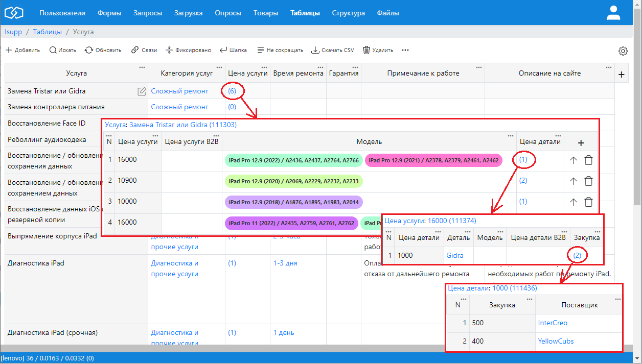Viewport: 642px width, 364px height.
Task: Move the price 10900 row up with the arrow
Action: coord(574,181)
